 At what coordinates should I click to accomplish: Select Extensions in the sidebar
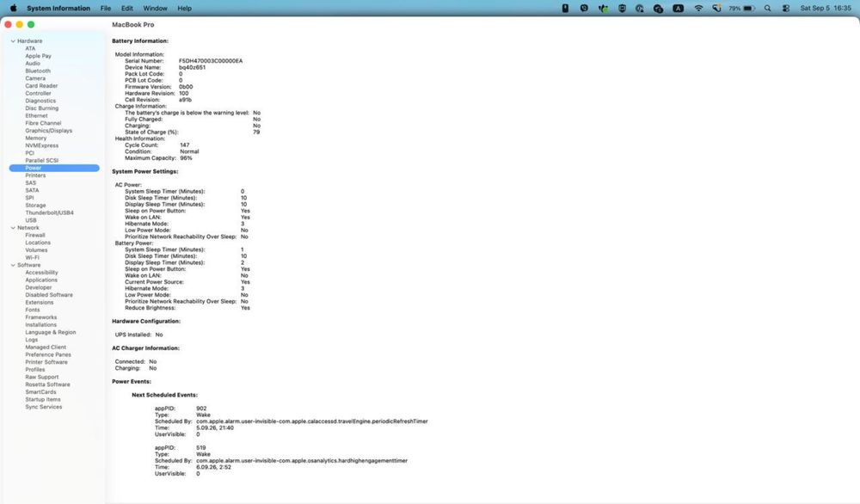pos(39,302)
